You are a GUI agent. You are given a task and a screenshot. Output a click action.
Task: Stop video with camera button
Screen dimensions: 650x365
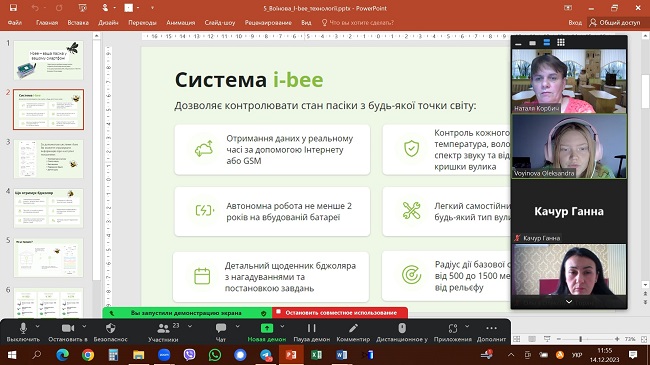pos(68,333)
